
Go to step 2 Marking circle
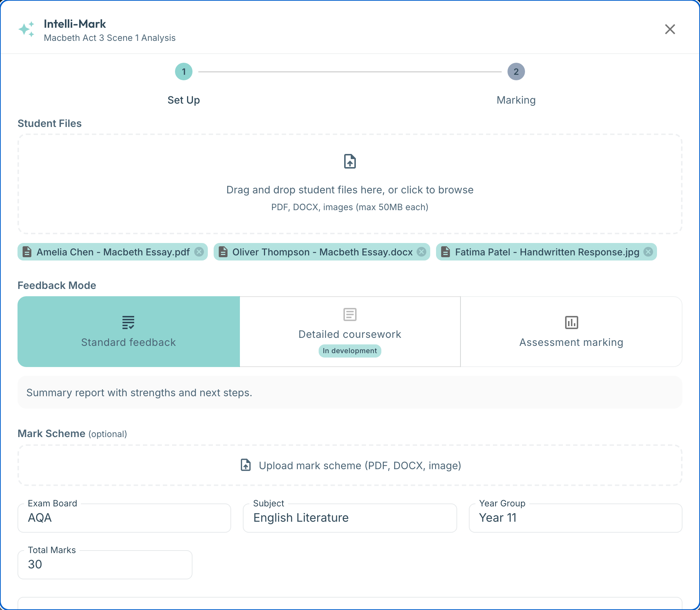coord(516,72)
